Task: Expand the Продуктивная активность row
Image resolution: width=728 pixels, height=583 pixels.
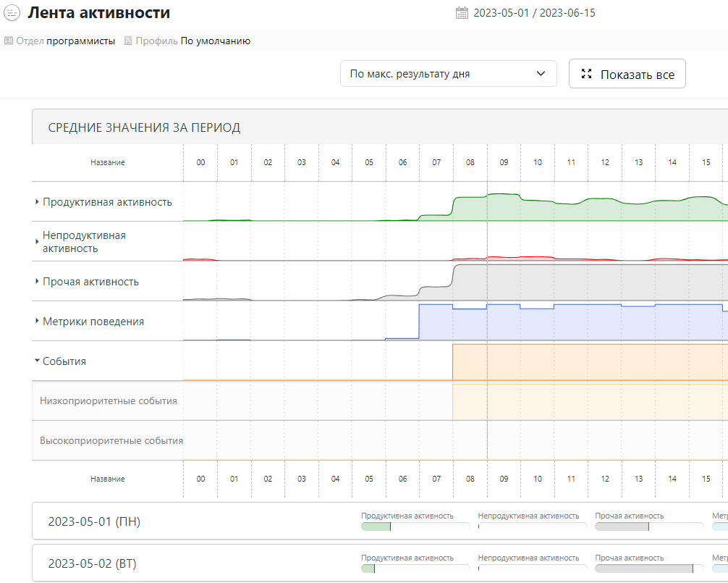Action: 37,202
